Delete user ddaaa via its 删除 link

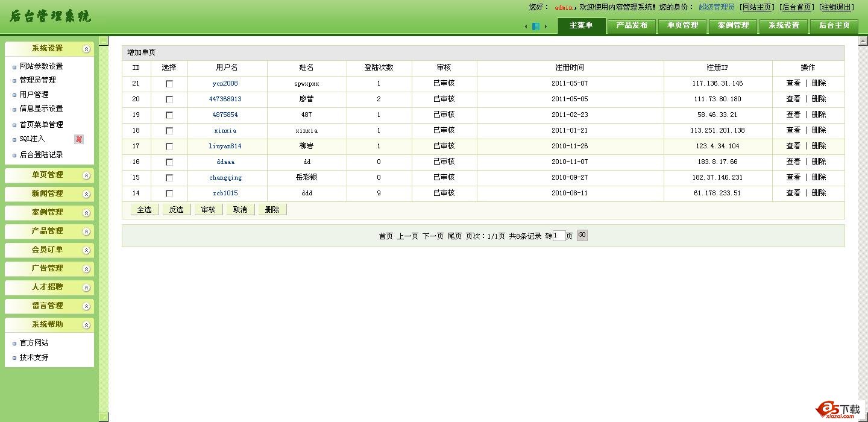(819, 162)
